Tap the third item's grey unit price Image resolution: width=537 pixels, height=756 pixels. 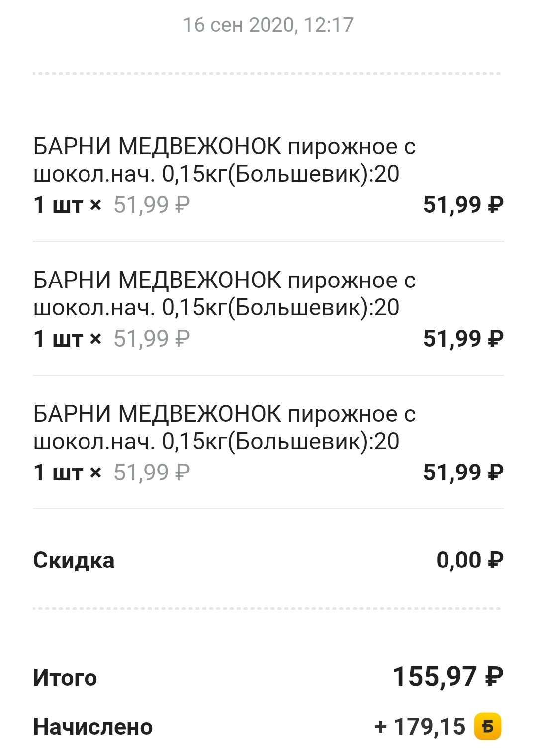tap(152, 472)
